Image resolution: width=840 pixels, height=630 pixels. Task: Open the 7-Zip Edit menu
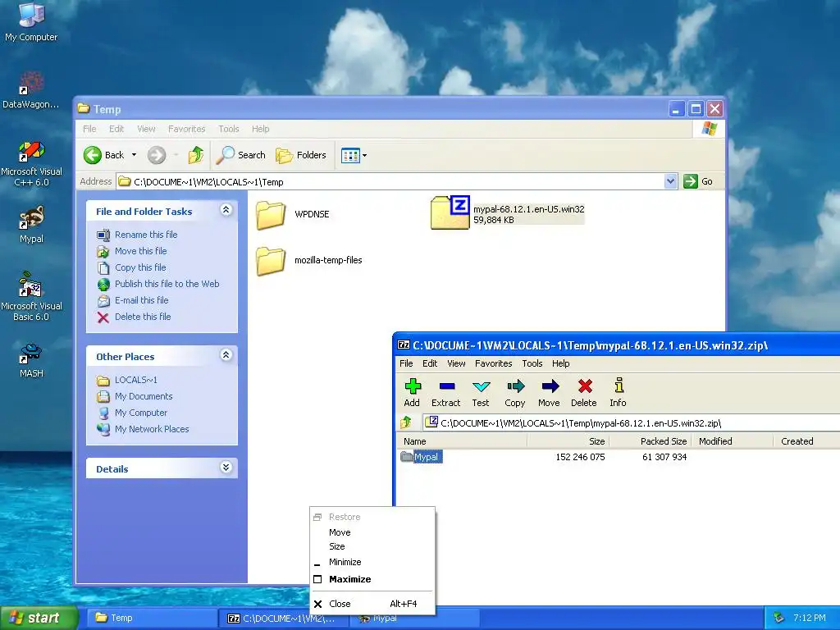pos(430,363)
